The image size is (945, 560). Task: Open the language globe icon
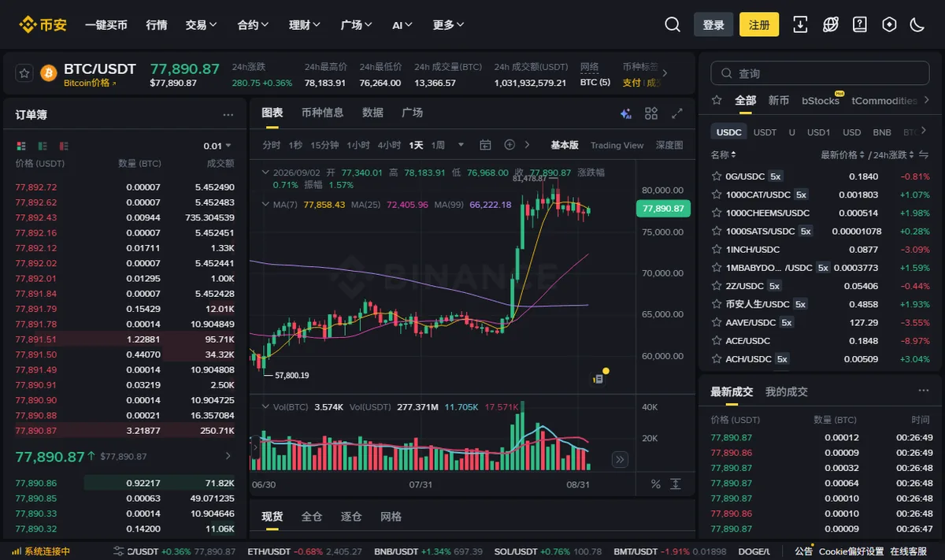pyautogui.click(x=830, y=24)
